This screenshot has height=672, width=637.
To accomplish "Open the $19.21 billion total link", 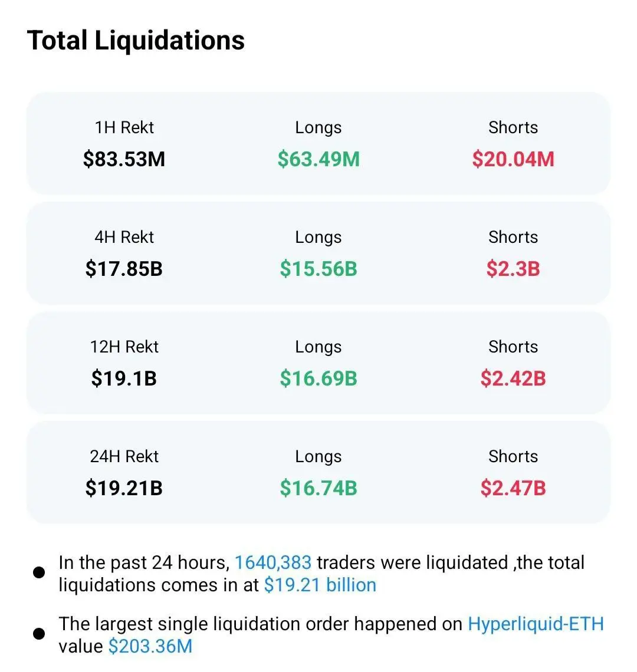I will [x=320, y=585].
